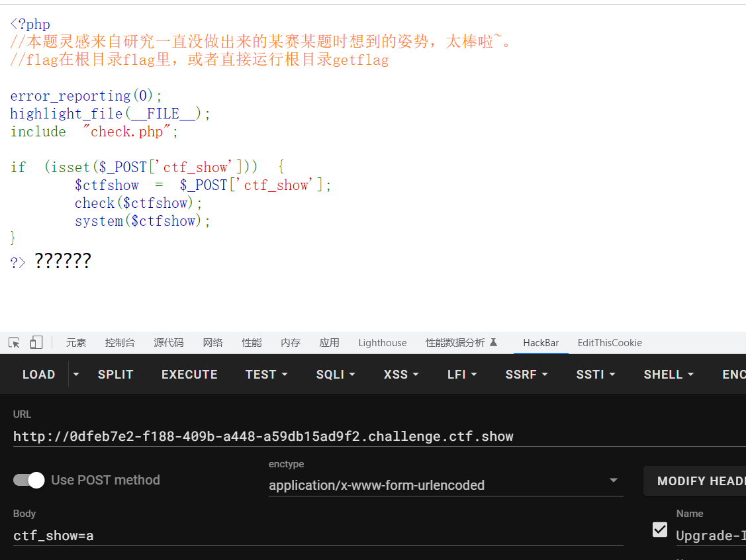Uncheck the Upgrade header checkbox

(x=660, y=529)
